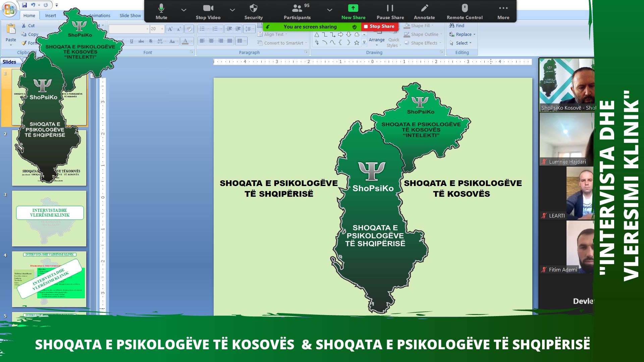Expand the shapes gallery More arrow
The width and height of the screenshot is (644, 362).
pos(364,43)
